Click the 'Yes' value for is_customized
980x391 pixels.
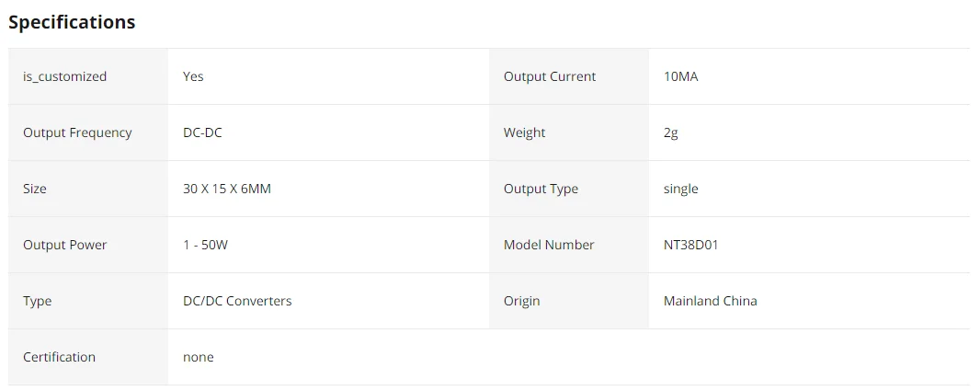click(193, 76)
